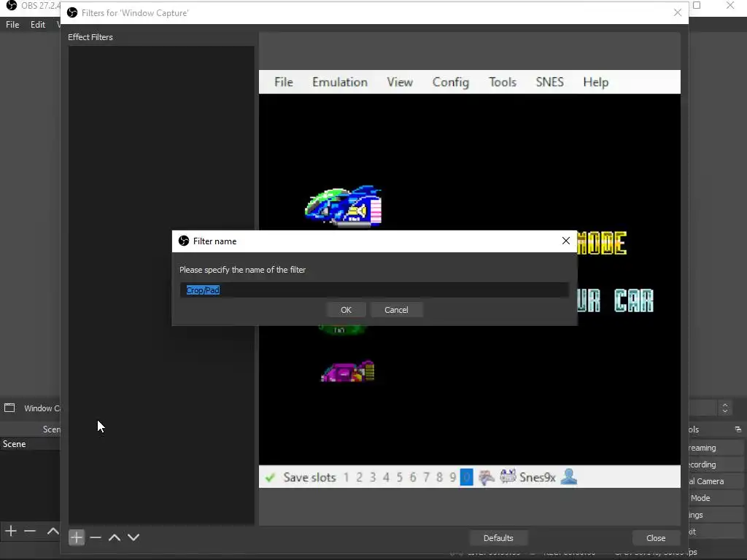Open the Edit menu in the OBS main window
Image resolution: width=747 pixels, height=560 pixels.
point(38,24)
